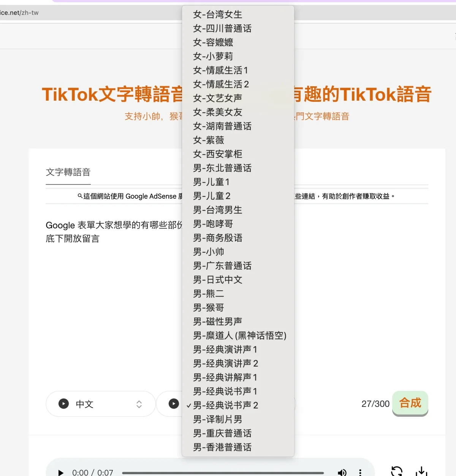The image size is (456, 476).
Task: Click the 合成 synthesize button
Action: (x=410, y=403)
